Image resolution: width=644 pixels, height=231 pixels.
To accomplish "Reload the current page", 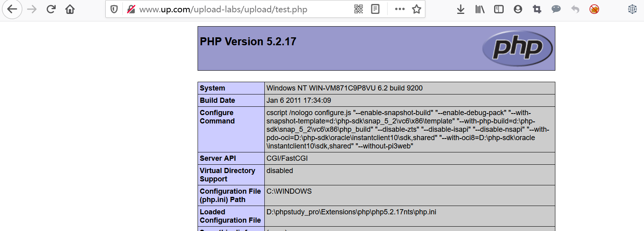I will (51, 9).
